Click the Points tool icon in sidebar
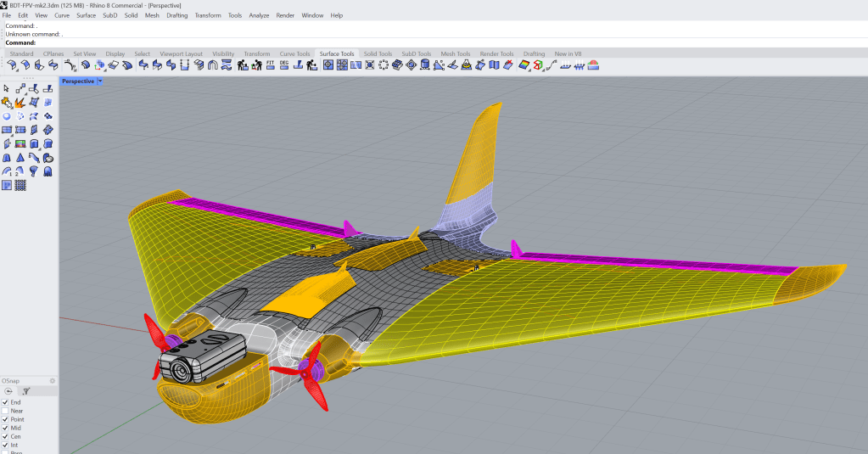The image size is (868, 454). click(x=20, y=88)
